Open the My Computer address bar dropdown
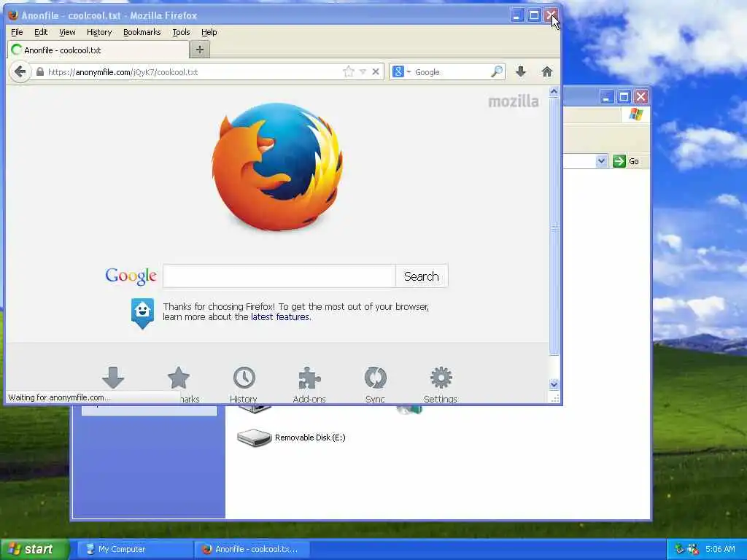Image resolution: width=747 pixels, height=560 pixels. coord(601,161)
